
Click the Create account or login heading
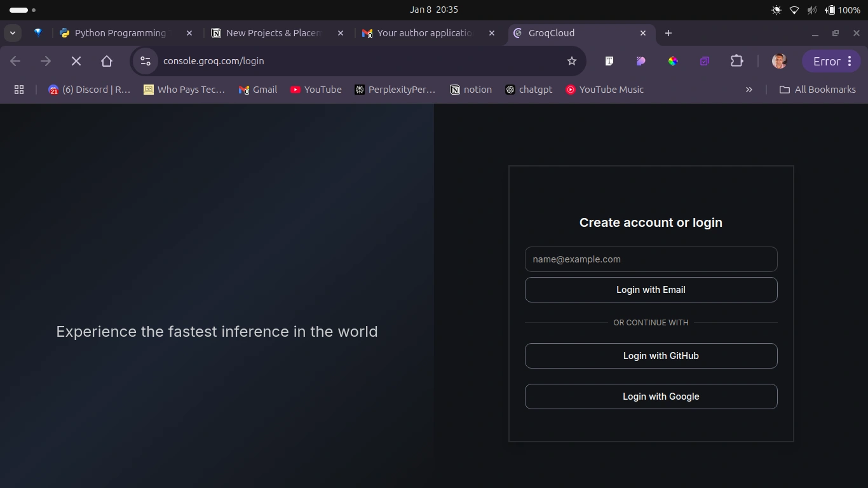point(651,222)
